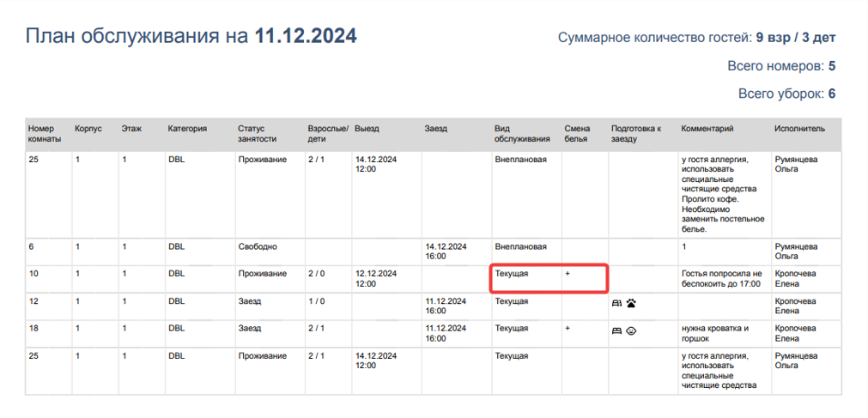Viewport: 868px width, 418px height.
Task: Click comment "нужна кроватка и горшок"
Action: click(x=715, y=333)
